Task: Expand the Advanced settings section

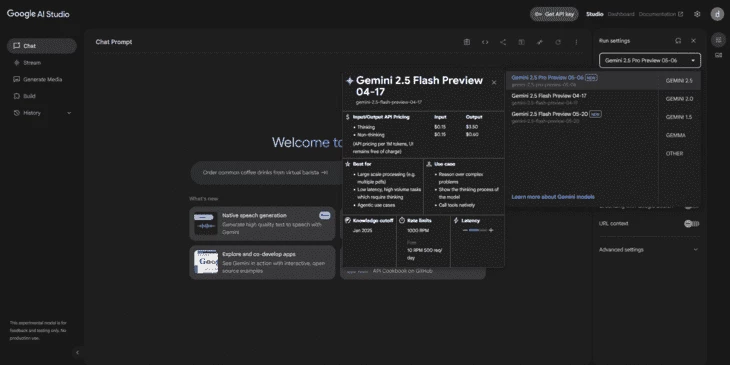Action: [649, 250]
